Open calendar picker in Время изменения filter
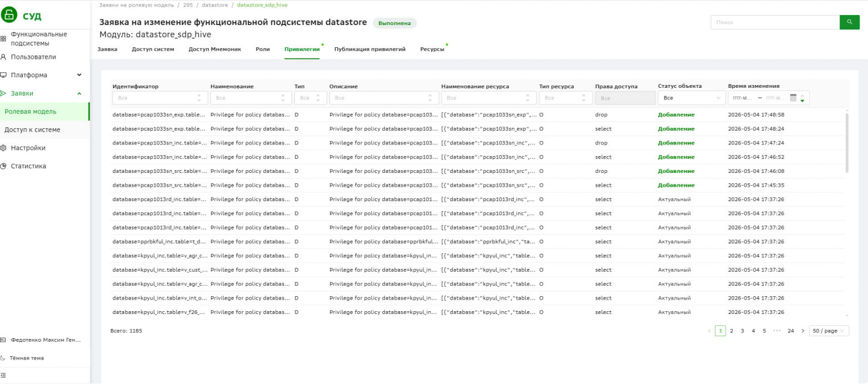This screenshot has height=384, width=868. coord(793,98)
